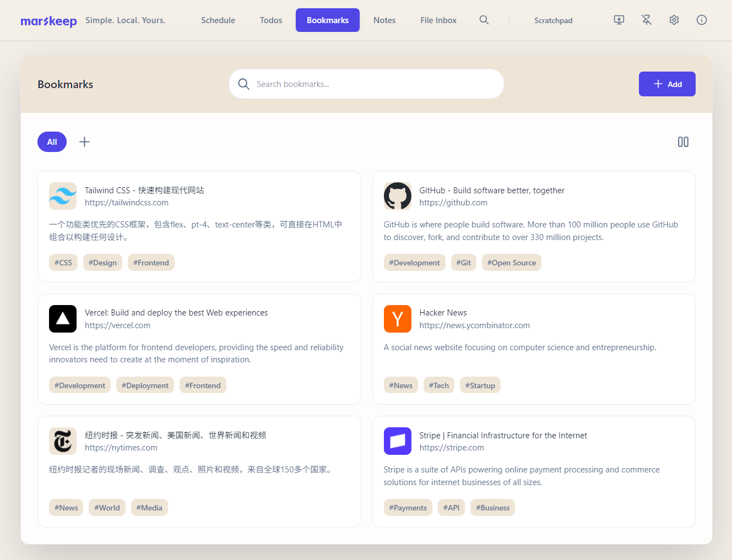This screenshot has height=560, width=732.
Task: Switch to the Notes tab
Action: tap(384, 20)
